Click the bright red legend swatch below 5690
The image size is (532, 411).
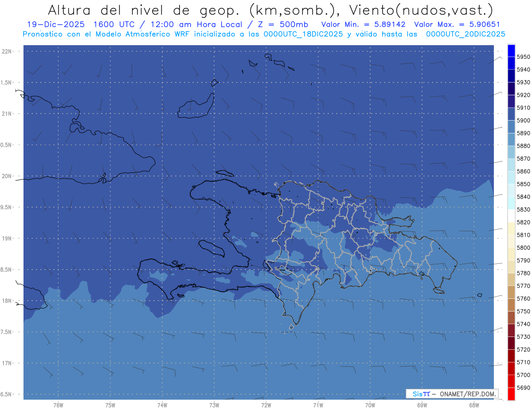(x=511, y=394)
